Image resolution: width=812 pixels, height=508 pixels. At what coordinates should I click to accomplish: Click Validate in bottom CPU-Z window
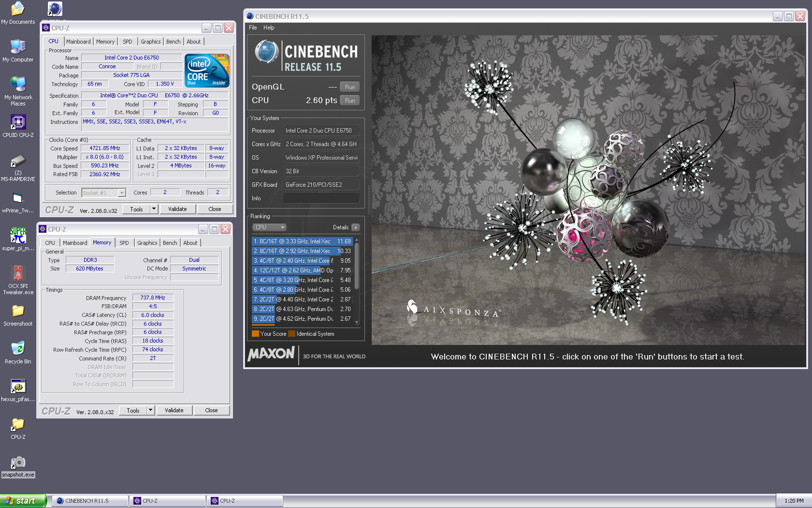coord(174,410)
